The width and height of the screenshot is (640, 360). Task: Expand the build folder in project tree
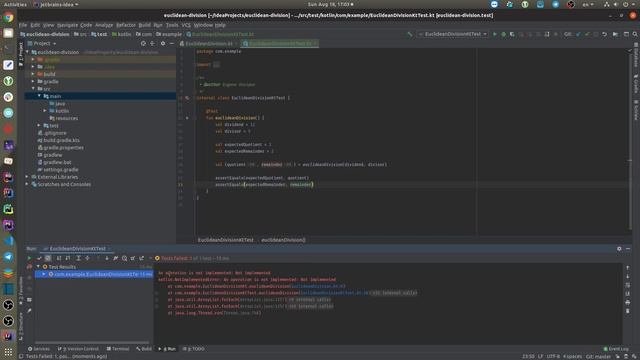click(33, 74)
